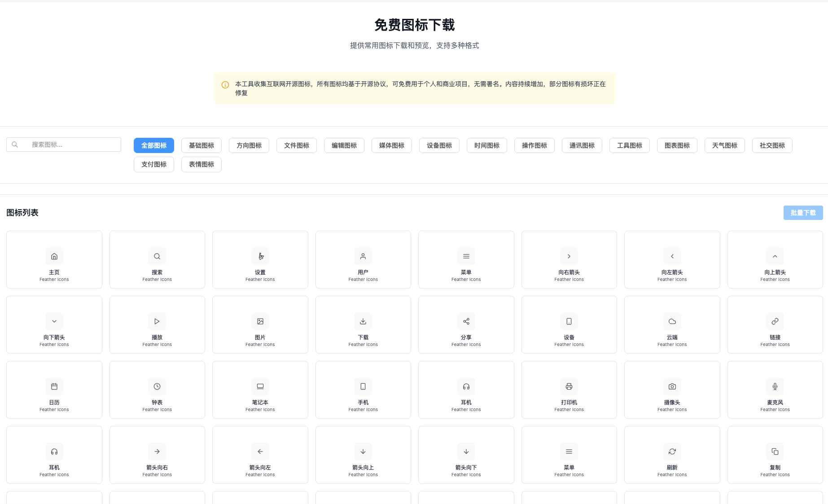Open the 日历 calendar icon
828x504 pixels.
[x=54, y=386]
